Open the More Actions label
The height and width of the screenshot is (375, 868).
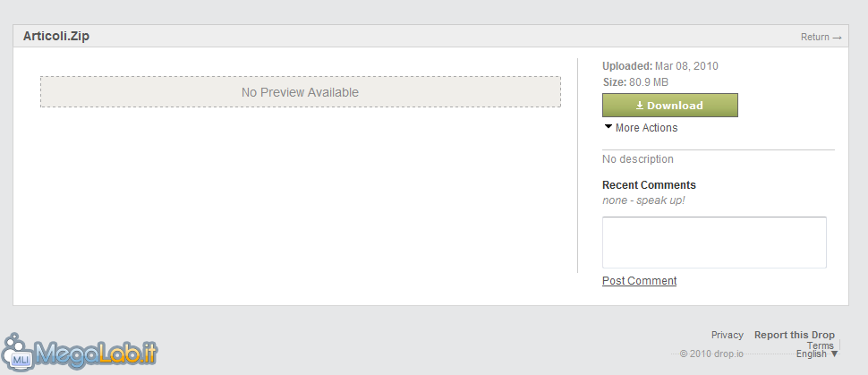pos(646,128)
